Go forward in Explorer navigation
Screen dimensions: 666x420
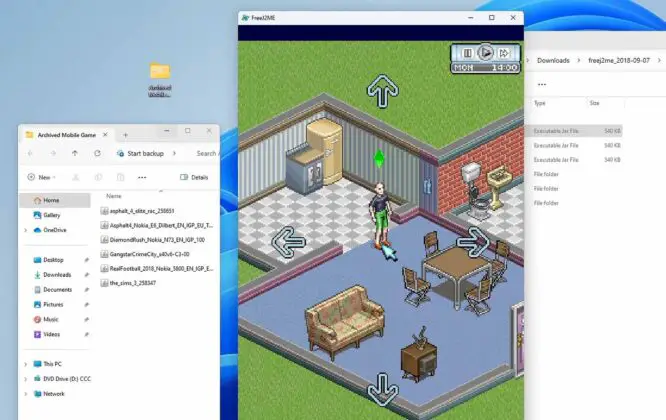pyautogui.click(x=53, y=153)
